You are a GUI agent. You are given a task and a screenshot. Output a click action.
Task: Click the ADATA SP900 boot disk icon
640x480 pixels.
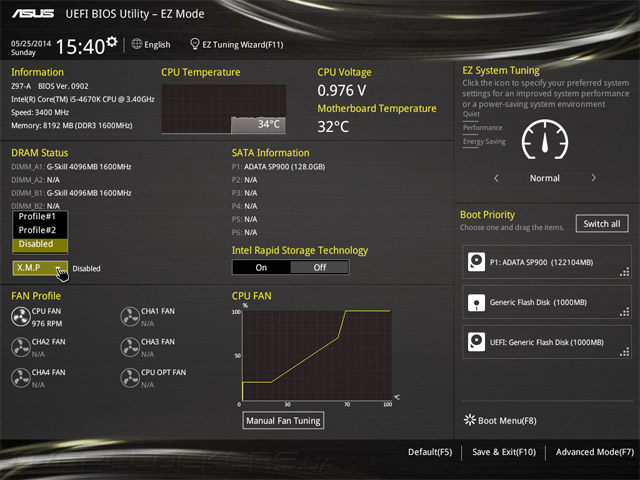click(x=476, y=262)
